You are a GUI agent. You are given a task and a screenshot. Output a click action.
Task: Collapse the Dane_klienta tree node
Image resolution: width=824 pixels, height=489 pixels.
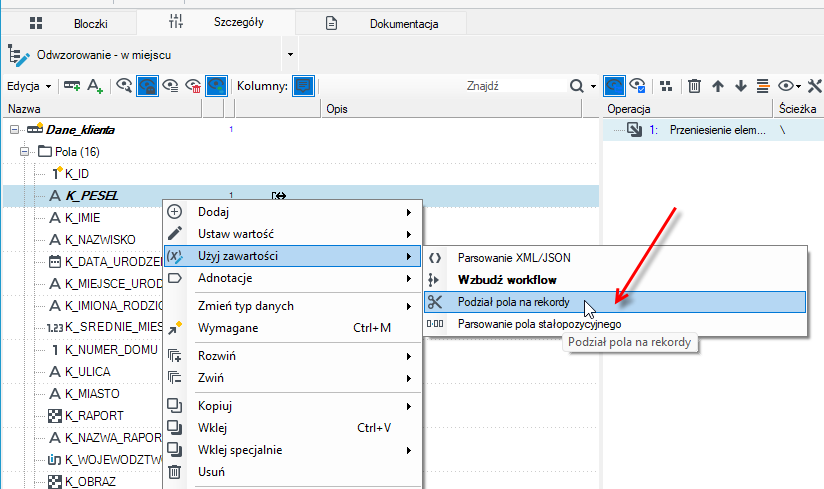tap(14, 129)
